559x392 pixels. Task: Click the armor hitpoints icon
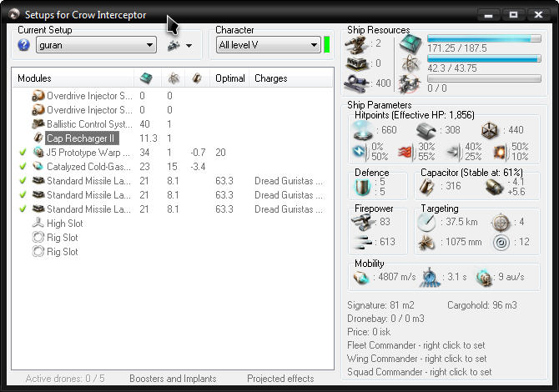[426, 130]
